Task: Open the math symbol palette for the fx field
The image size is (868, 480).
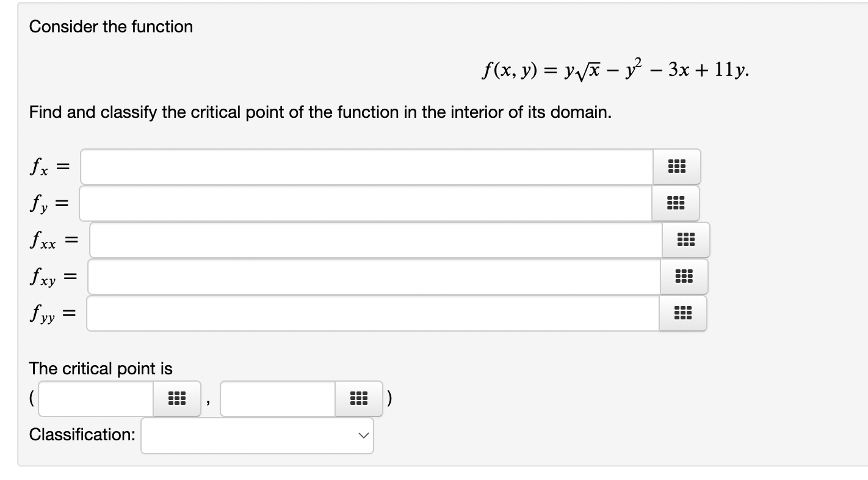Action: [x=676, y=167]
